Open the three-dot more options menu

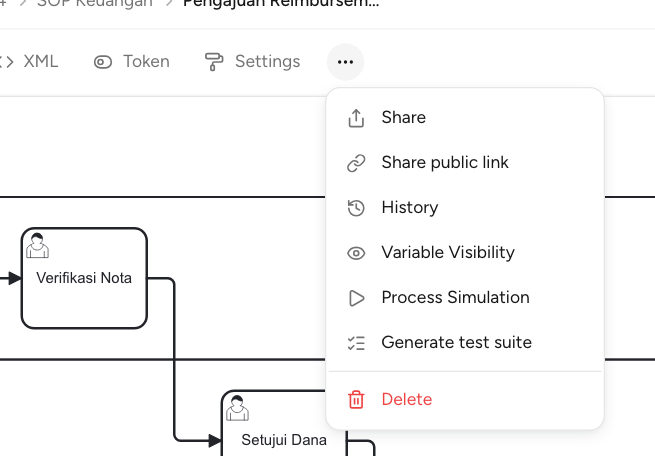coord(345,62)
